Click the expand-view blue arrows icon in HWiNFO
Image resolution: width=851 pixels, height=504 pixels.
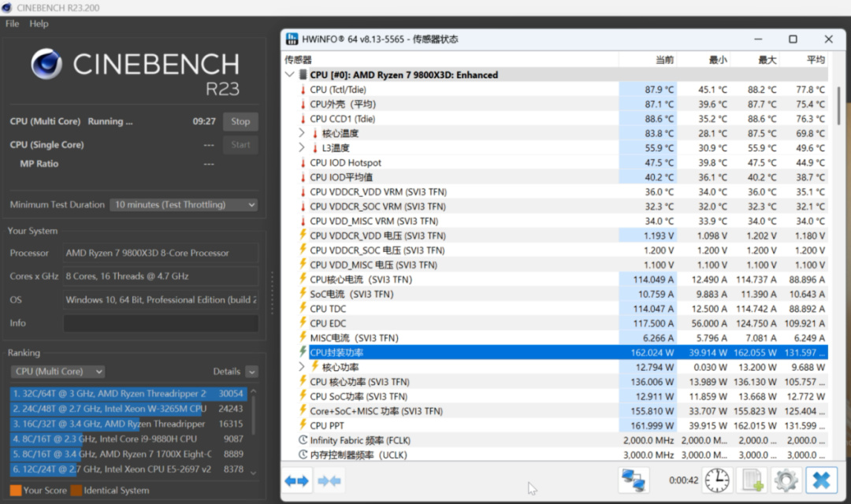point(296,480)
